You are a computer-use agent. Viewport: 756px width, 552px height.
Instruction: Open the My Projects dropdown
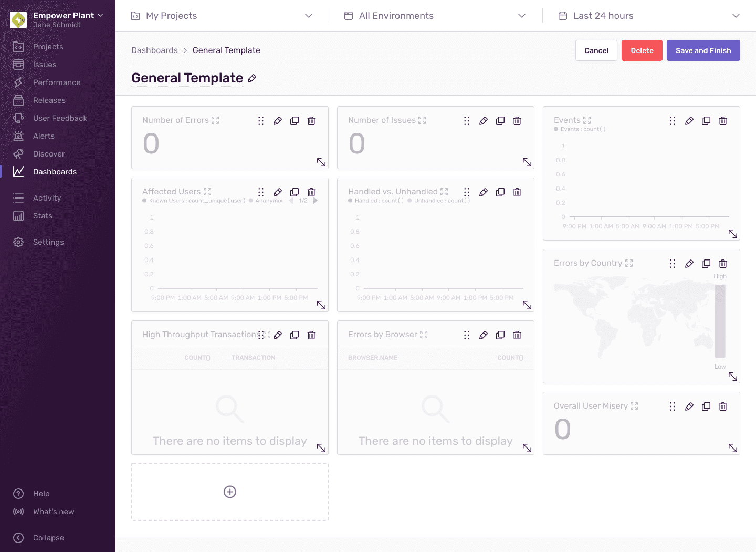point(222,16)
